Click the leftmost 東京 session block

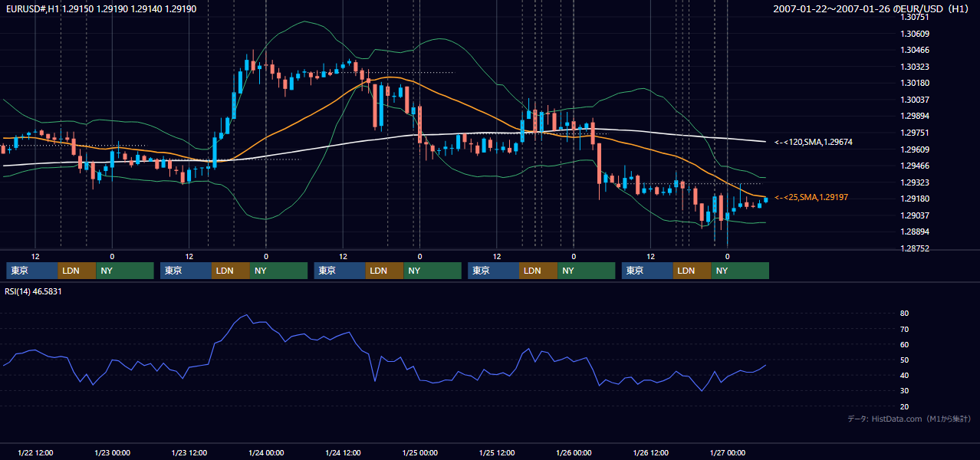pyautogui.click(x=32, y=271)
